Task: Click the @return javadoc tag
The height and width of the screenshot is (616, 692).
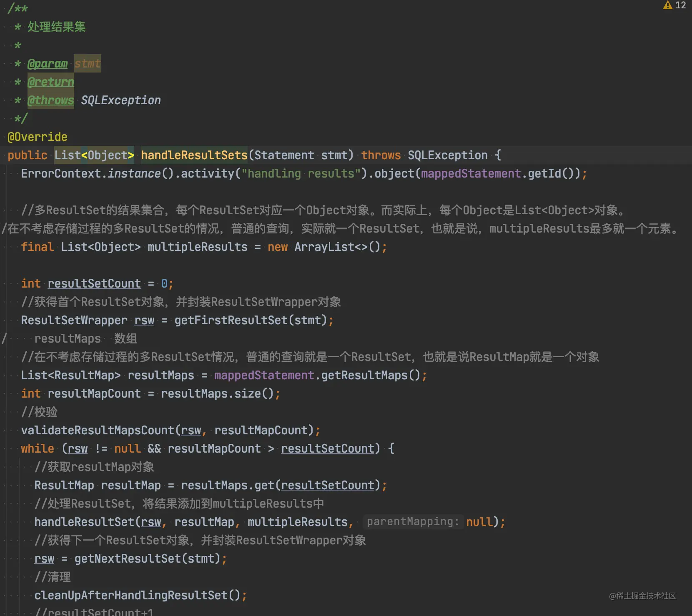Action: [x=51, y=82]
